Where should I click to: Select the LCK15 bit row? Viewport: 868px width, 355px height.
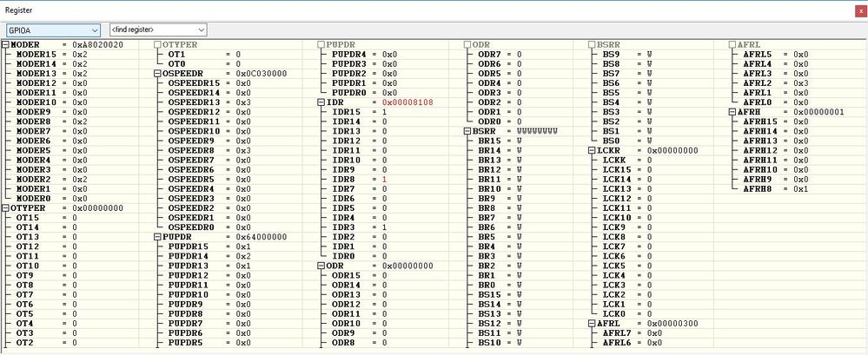point(627,170)
